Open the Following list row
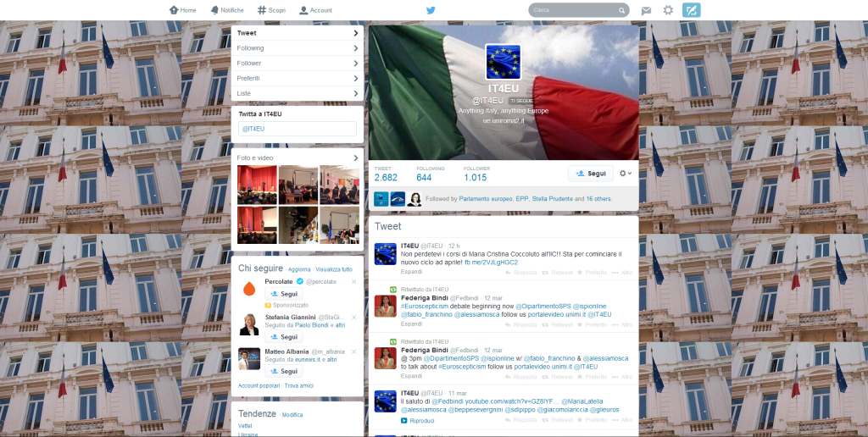This screenshot has height=437, width=868. pyautogui.click(x=298, y=48)
